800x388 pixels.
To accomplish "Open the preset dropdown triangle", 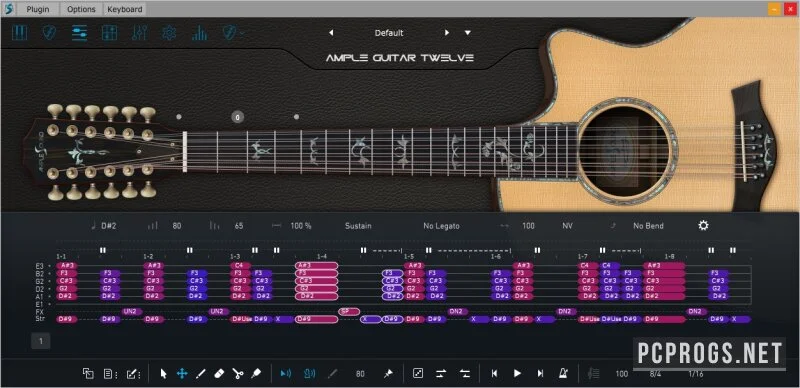I will 468,33.
